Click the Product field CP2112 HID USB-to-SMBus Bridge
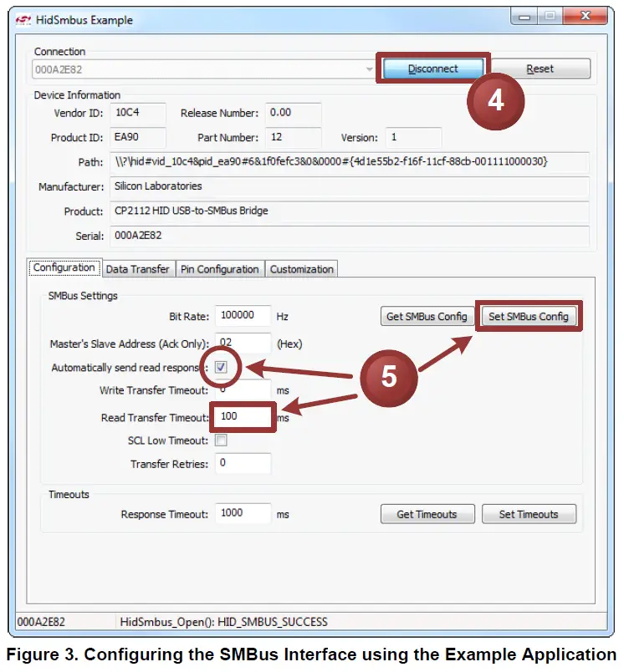The width and height of the screenshot is (624, 672). point(350,211)
